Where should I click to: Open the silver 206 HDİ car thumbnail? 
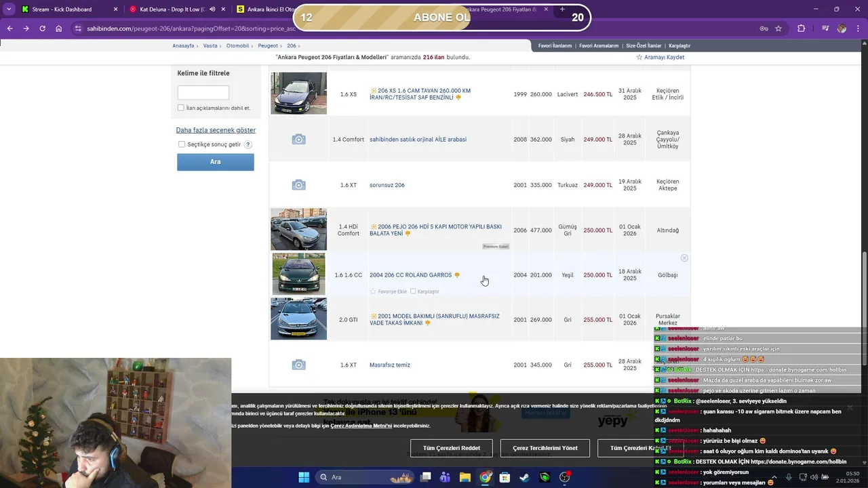tap(298, 230)
